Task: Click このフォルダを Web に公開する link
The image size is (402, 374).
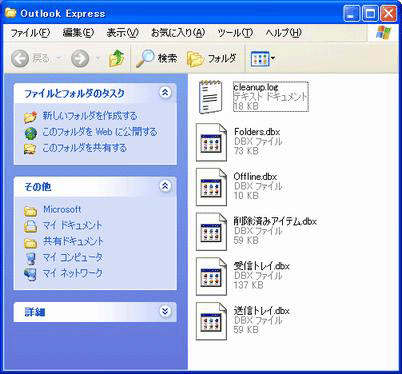Action: click(100, 132)
